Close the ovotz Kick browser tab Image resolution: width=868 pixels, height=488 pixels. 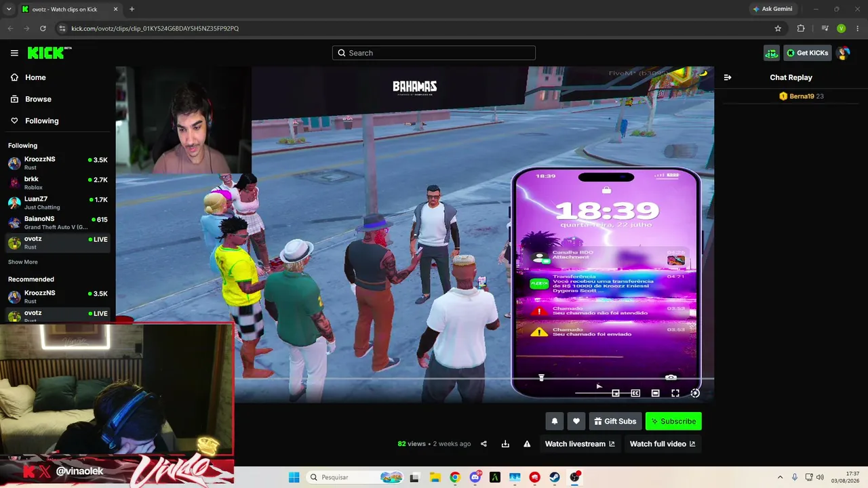(x=115, y=9)
